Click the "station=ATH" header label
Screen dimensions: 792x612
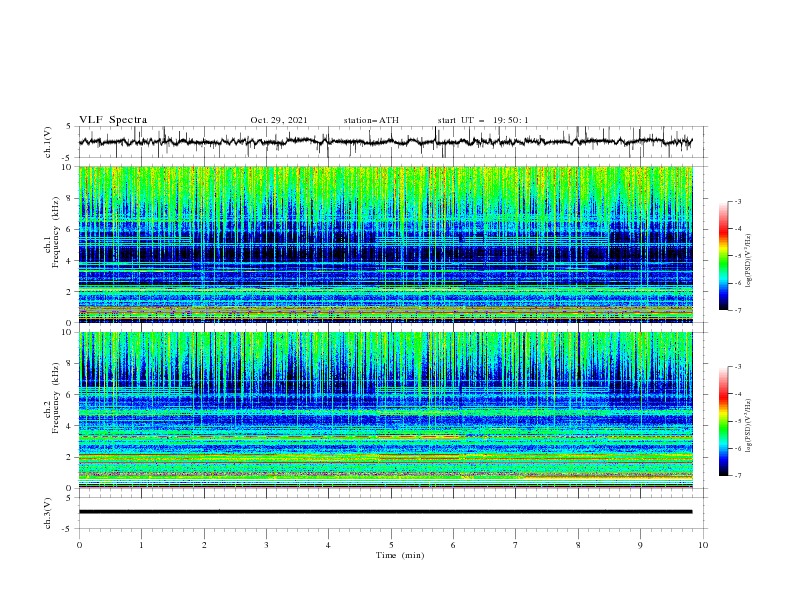pyautogui.click(x=371, y=120)
